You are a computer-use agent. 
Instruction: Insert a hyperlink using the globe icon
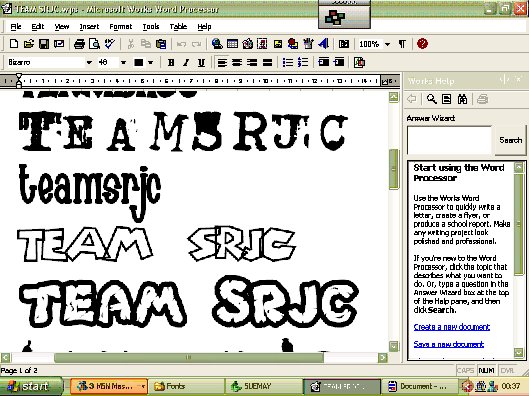point(217,44)
